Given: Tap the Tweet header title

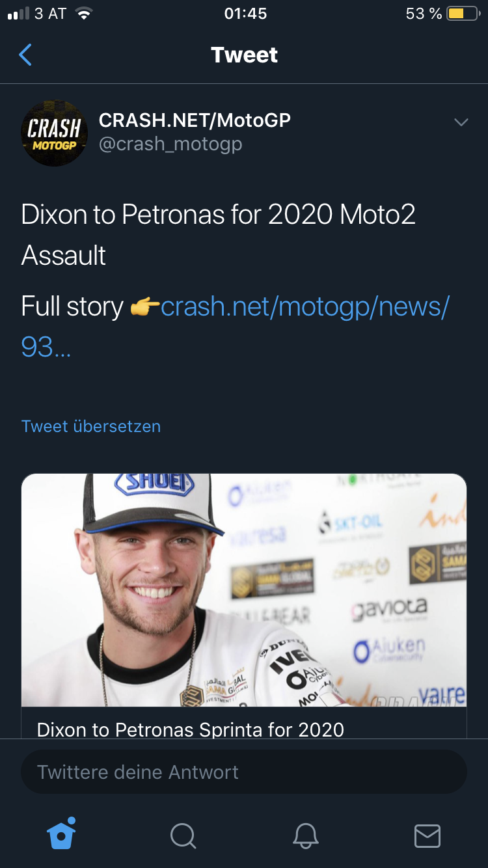Looking at the screenshot, I should [244, 55].
